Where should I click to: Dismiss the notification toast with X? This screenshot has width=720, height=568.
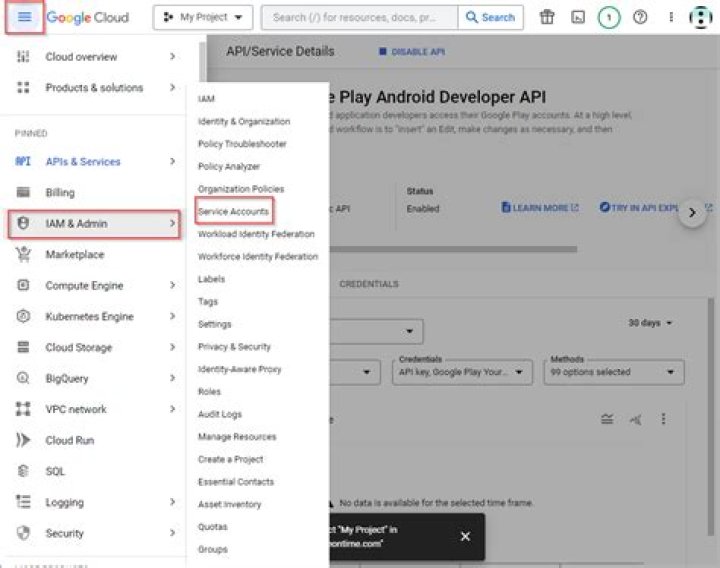click(465, 536)
